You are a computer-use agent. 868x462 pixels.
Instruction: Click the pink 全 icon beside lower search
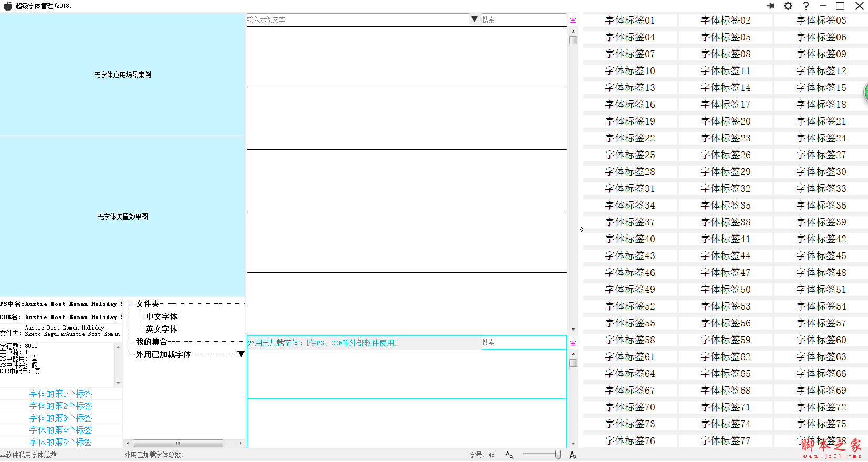point(573,343)
